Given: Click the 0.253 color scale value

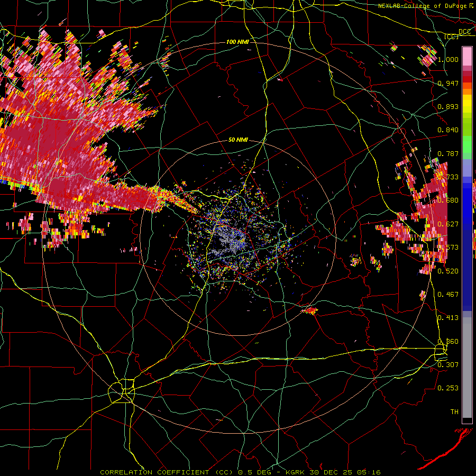Looking at the screenshot, I should point(448,388).
